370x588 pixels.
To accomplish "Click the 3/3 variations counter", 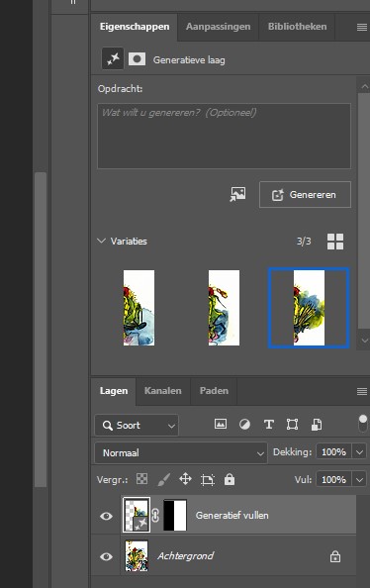I will 304,242.
